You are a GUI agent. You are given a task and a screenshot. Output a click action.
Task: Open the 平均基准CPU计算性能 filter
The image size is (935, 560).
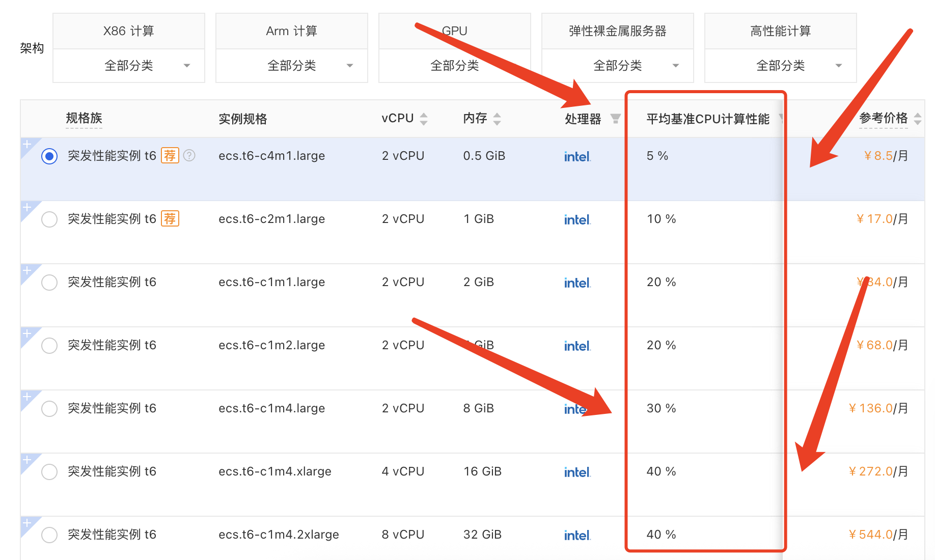[782, 119]
